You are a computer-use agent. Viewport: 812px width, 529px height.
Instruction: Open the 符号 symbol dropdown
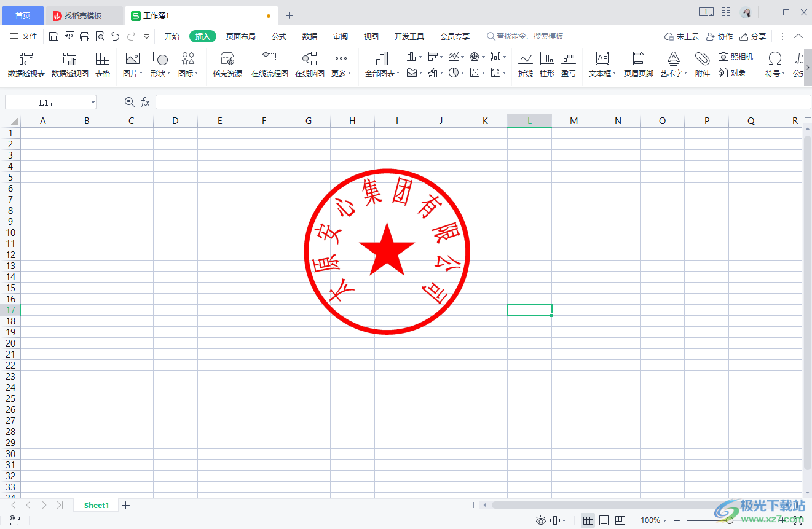[x=775, y=73]
